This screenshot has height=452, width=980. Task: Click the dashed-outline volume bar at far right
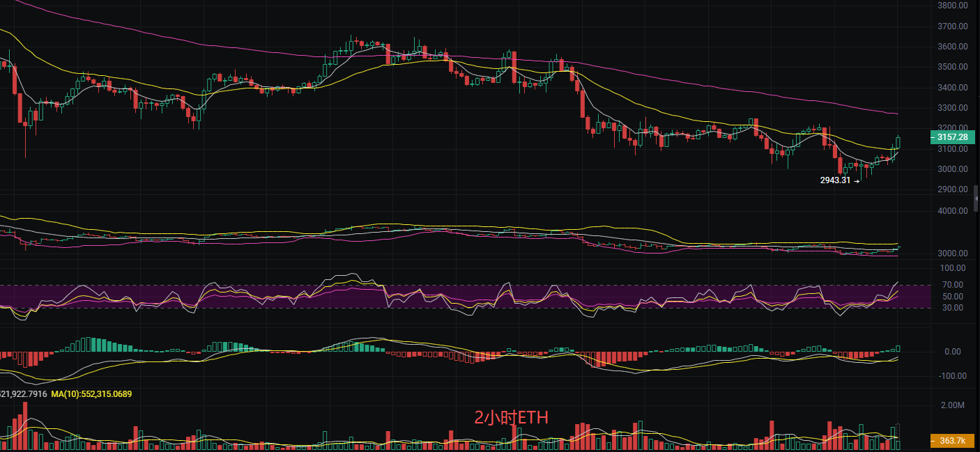[898, 437]
